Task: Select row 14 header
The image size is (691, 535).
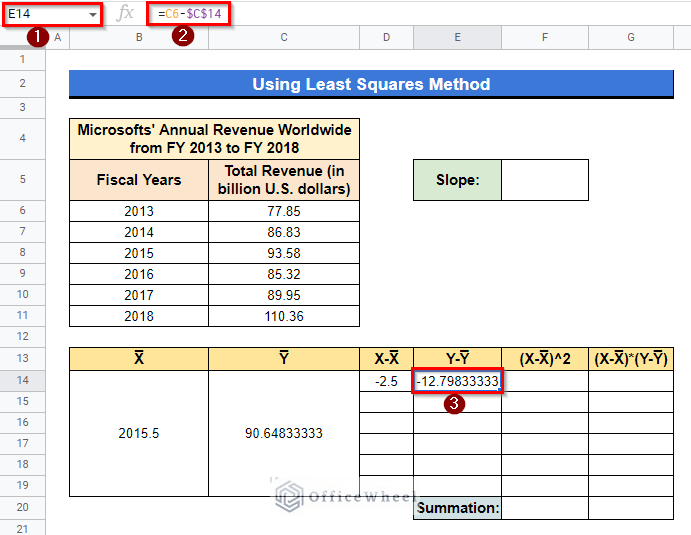Action: point(22,380)
